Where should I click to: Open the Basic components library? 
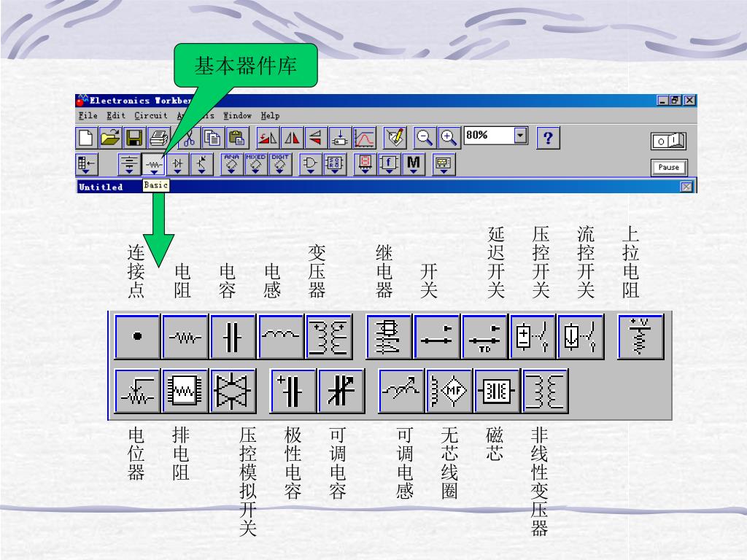click(x=154, y=164)
